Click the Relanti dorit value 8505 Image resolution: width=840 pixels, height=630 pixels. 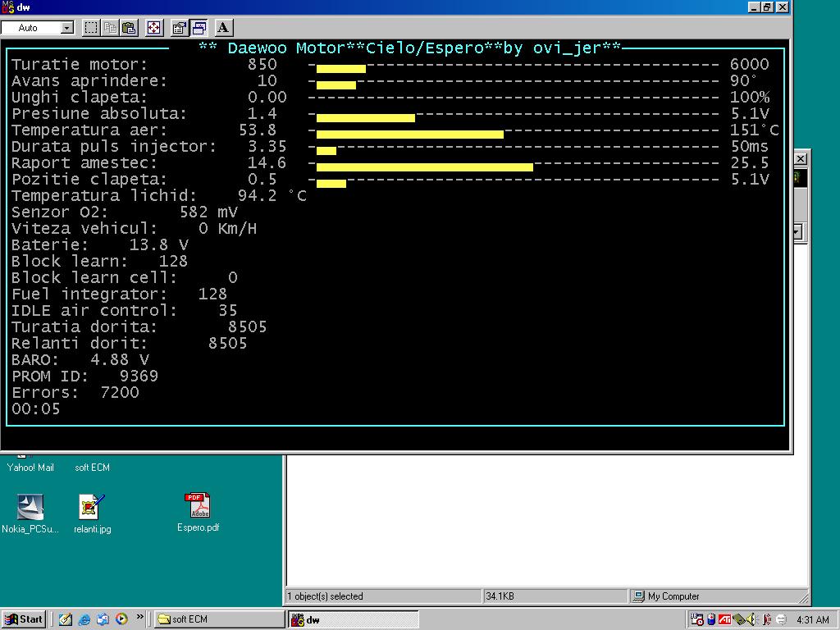[x=228, y=344]
